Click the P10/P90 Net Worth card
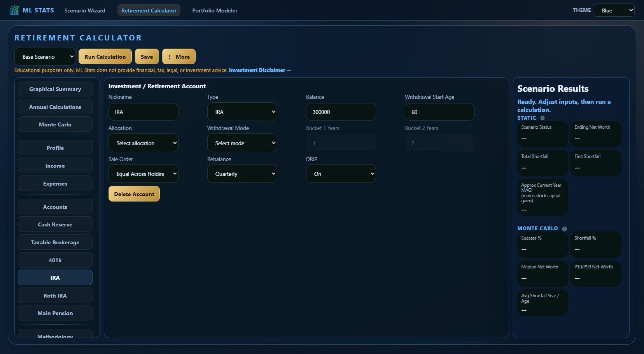 pyautogui.click(x=596, y=274)
